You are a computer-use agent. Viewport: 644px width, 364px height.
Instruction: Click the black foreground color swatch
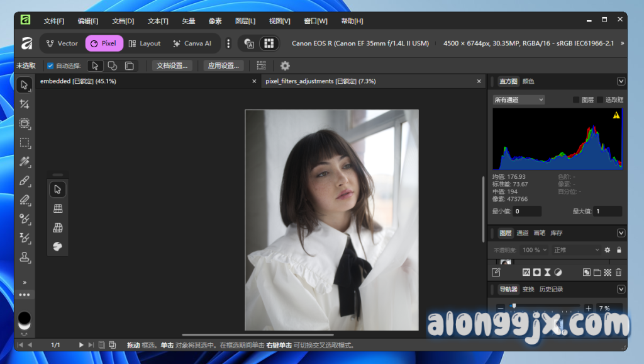coord(25,318)
